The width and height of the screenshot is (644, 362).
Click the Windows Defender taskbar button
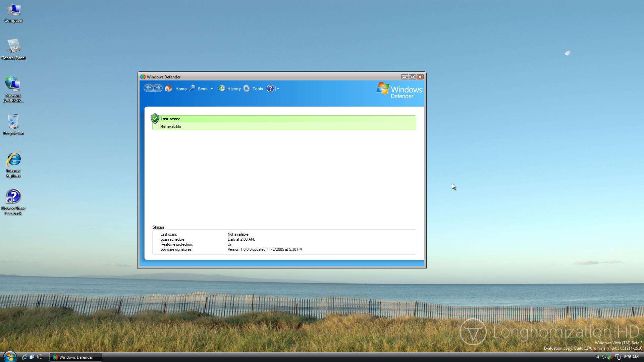coord(76,357)
